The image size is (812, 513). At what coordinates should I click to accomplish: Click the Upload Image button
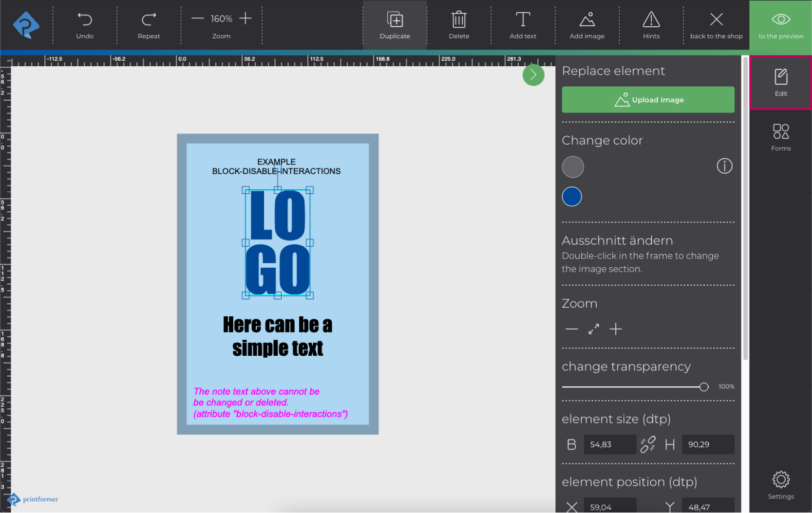coord(648,100)
